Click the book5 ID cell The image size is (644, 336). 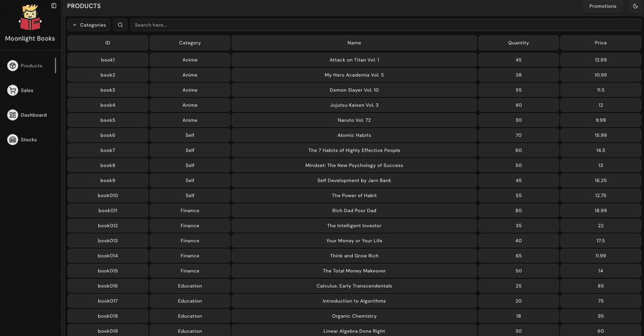[107, 120]
